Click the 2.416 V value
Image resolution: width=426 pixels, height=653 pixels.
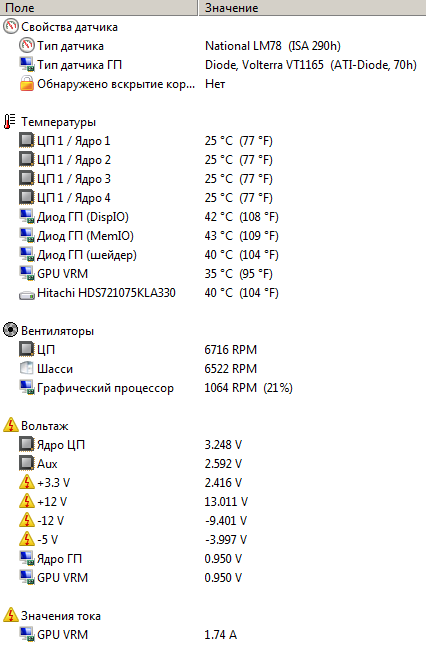tap(223, 483)
